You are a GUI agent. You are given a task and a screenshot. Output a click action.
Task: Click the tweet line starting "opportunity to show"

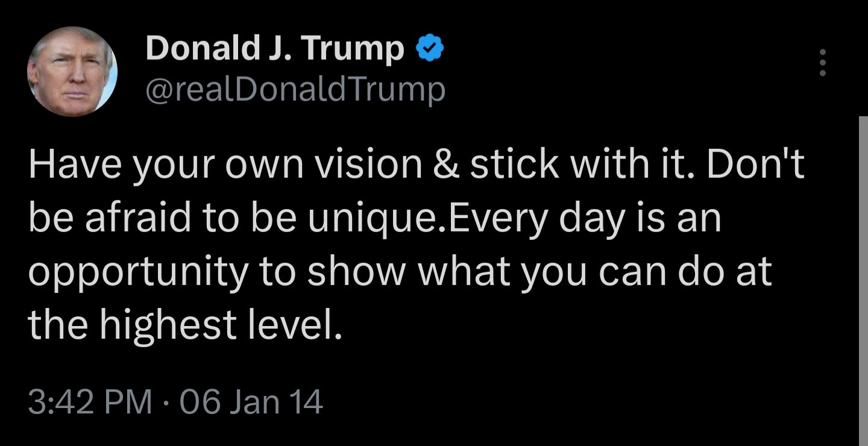(399, 272)
